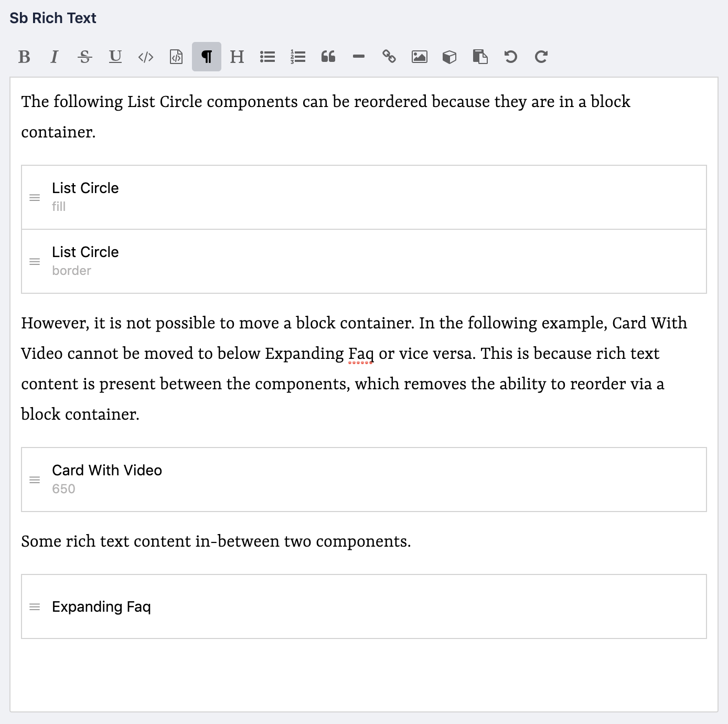
Task: Insert a horizontal rule
Action: coord(359,57)
